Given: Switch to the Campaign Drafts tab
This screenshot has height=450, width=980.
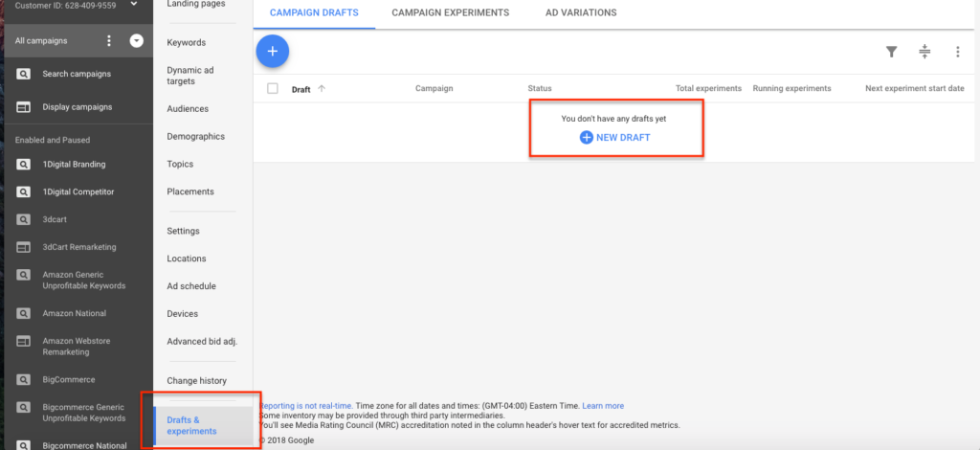Looking at the screenshot, I should 314,12.
